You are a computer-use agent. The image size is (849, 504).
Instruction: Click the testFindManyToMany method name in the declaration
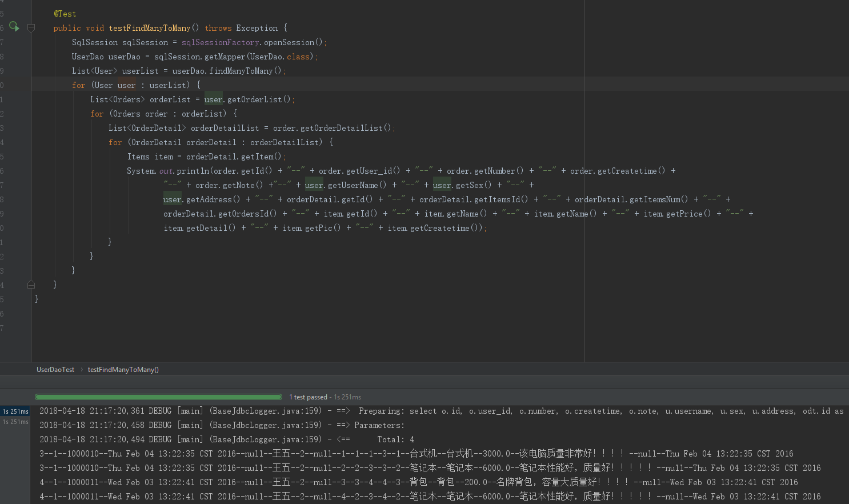click(x=150, y=28)
